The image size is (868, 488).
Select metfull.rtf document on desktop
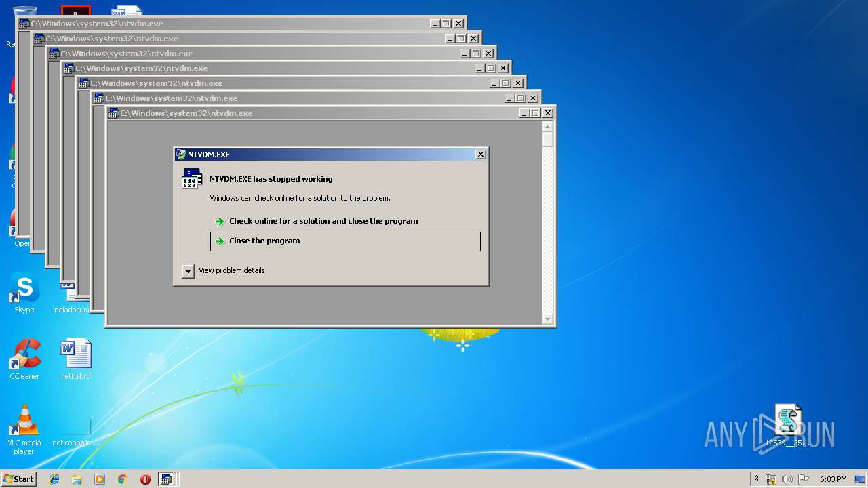75,359
